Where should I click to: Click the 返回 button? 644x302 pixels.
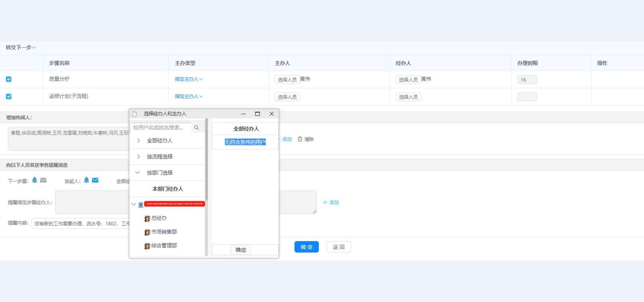pyautogui.click(x=339, y=247)
